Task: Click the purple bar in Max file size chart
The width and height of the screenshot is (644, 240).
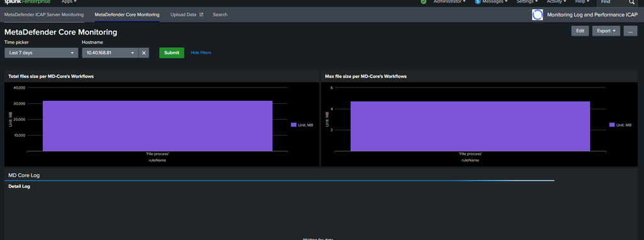Action: (470, 127)
